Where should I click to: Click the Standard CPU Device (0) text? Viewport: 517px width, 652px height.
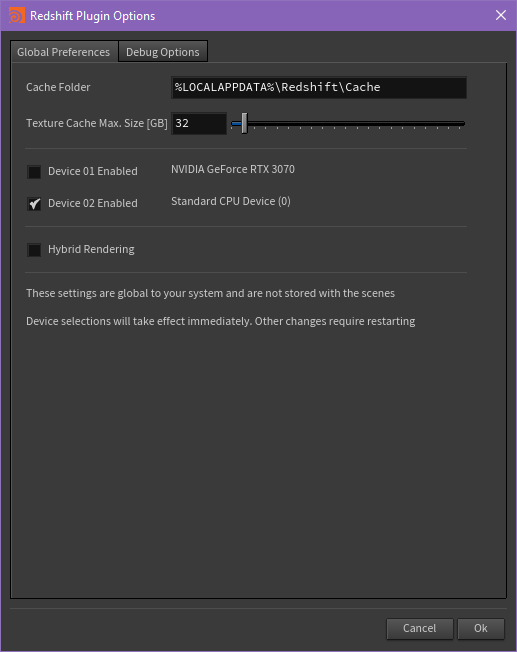point(231,201)
